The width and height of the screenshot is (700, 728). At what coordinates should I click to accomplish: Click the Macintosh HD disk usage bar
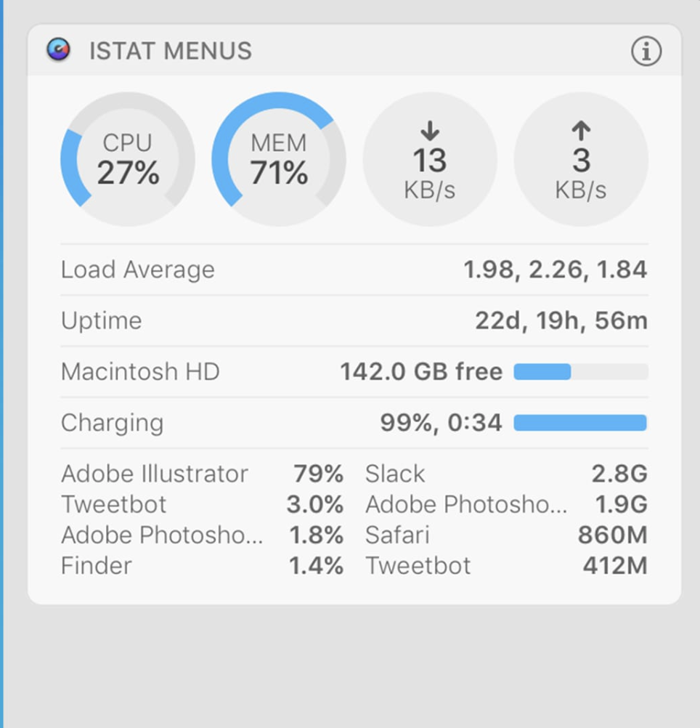click(x=580, y=372)
